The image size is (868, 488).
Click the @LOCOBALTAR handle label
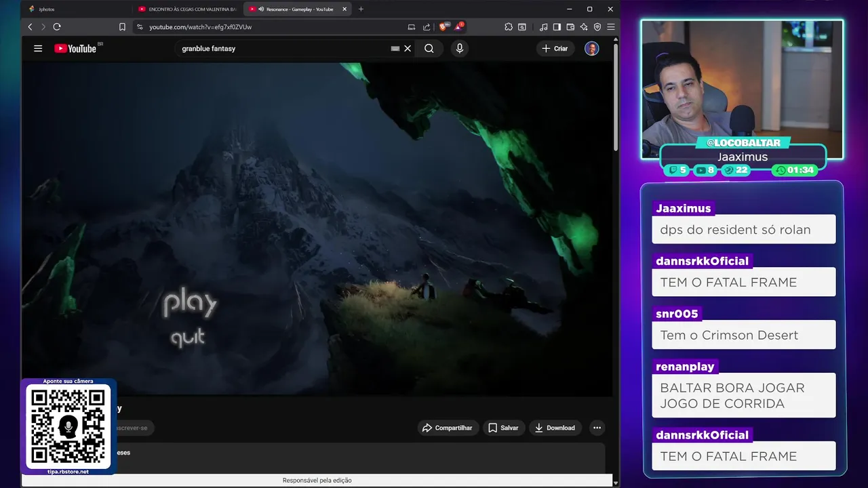[x=743, y=143]
